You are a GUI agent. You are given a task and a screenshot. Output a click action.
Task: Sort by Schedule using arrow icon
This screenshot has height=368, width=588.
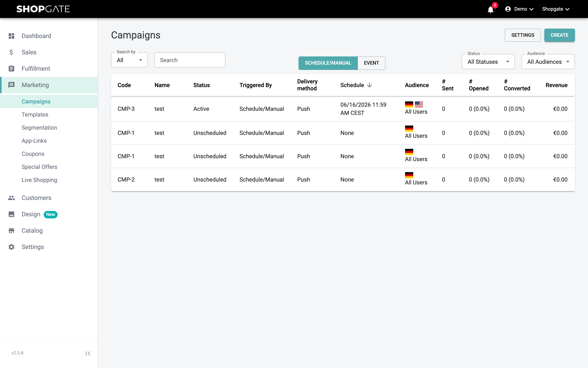tap(369, 85)
